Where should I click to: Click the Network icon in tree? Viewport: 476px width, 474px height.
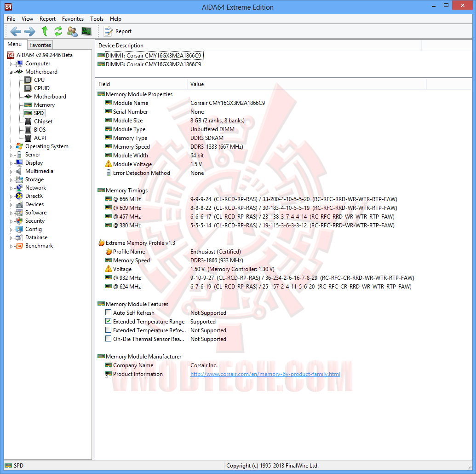pos(19,188)
